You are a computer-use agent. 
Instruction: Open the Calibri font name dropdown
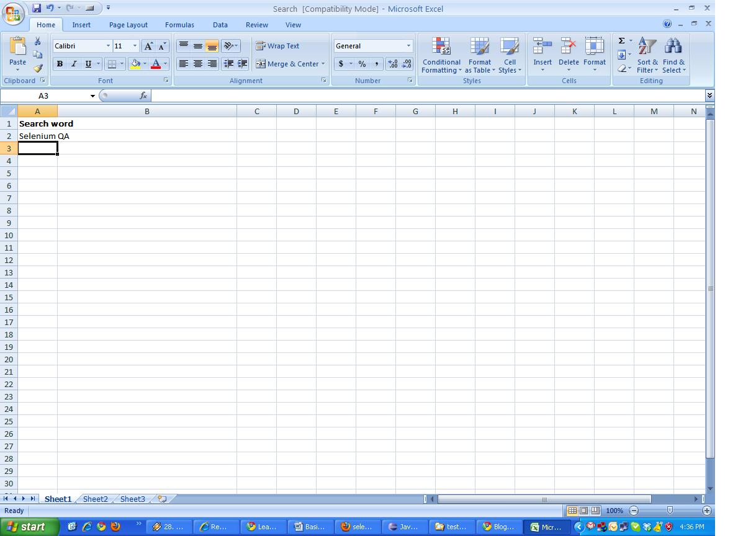108,46
